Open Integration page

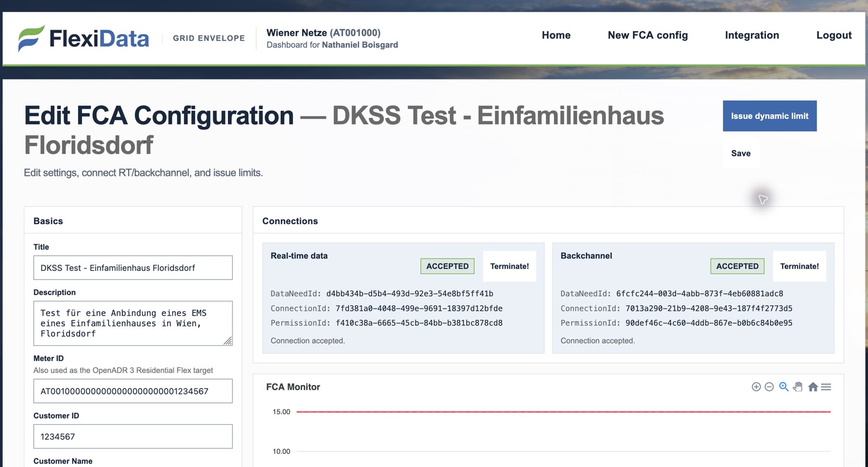point(752,35)
